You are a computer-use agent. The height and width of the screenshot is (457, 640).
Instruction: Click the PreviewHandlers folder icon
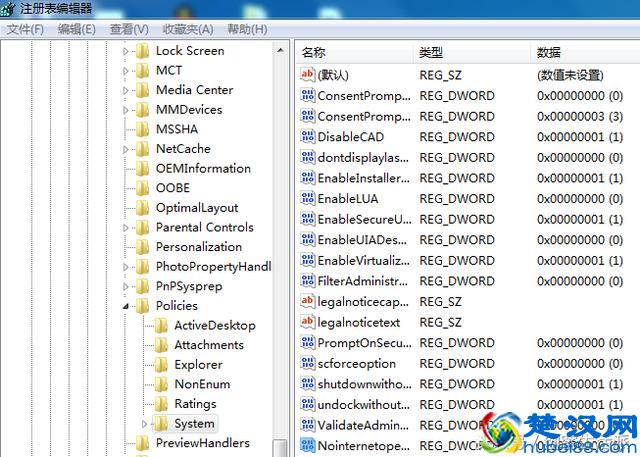tap(142, 443)
